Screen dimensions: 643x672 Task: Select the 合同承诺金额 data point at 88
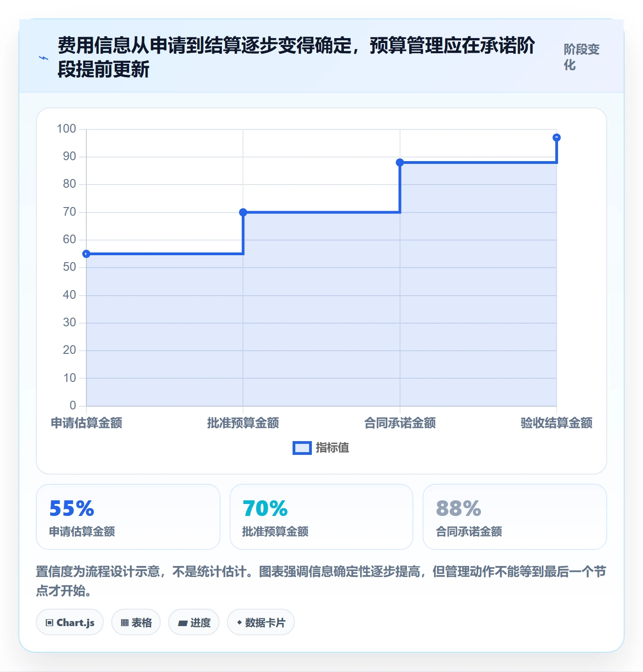point(400,162)
